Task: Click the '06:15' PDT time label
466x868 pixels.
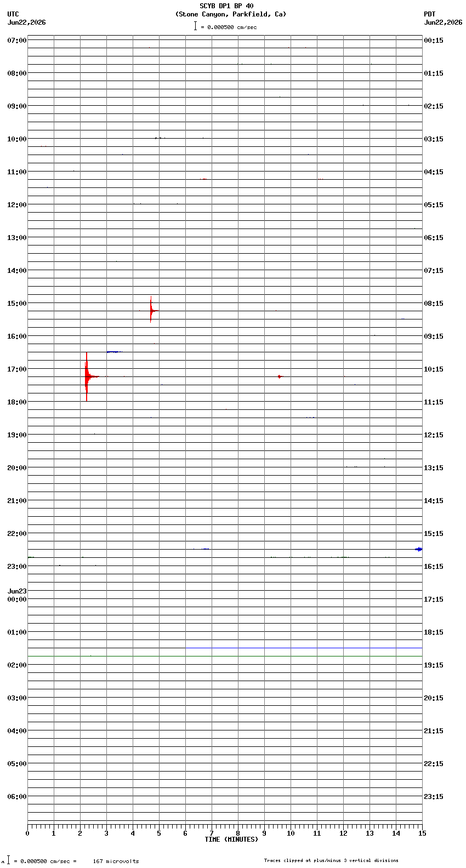Action: coord(434,238)
